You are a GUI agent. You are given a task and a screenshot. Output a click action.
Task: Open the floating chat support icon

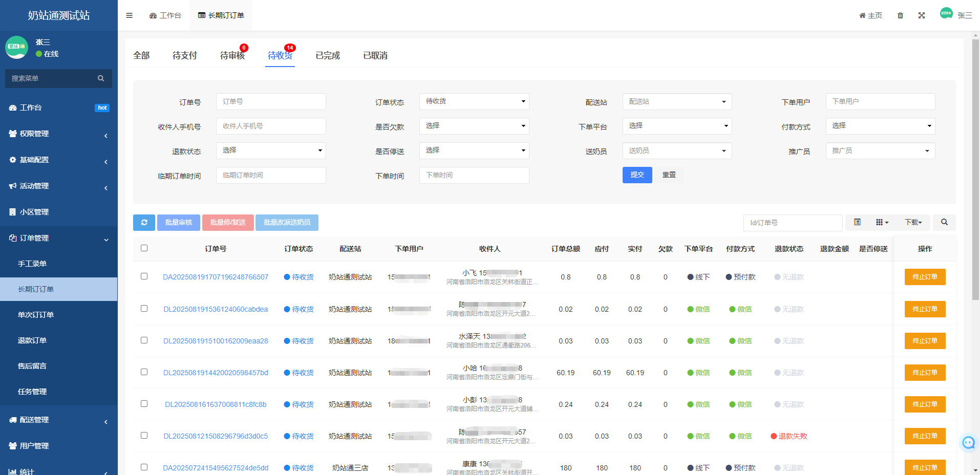[x=968, y=442]
